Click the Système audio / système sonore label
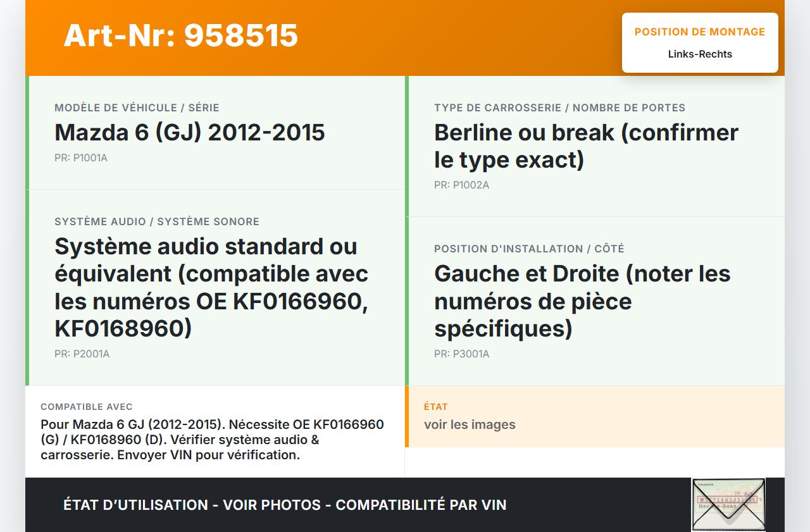Image resolution: width=810 pixels, height=532 pixels. pyautogui.click(x=157, y=222)
